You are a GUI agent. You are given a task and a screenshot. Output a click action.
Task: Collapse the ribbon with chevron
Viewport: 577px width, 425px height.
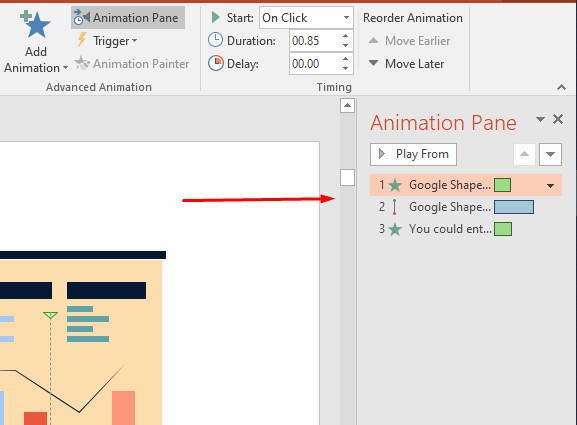tap(561, 87)
